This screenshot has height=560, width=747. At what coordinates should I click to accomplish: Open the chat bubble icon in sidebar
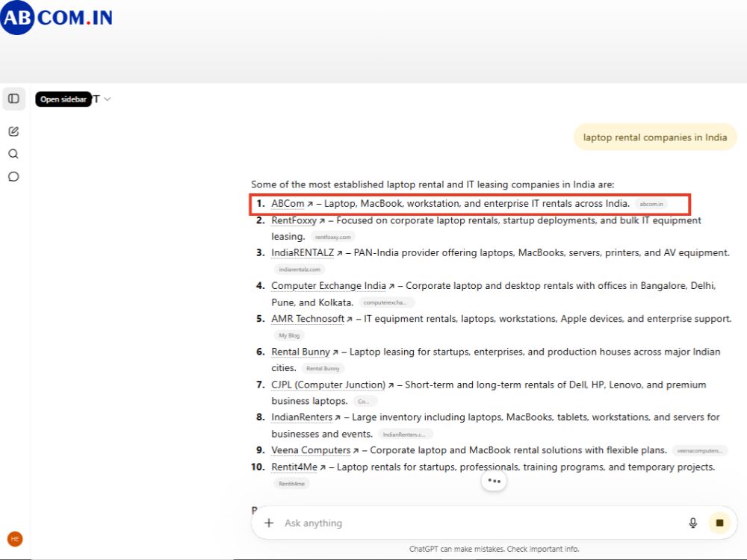13,177
